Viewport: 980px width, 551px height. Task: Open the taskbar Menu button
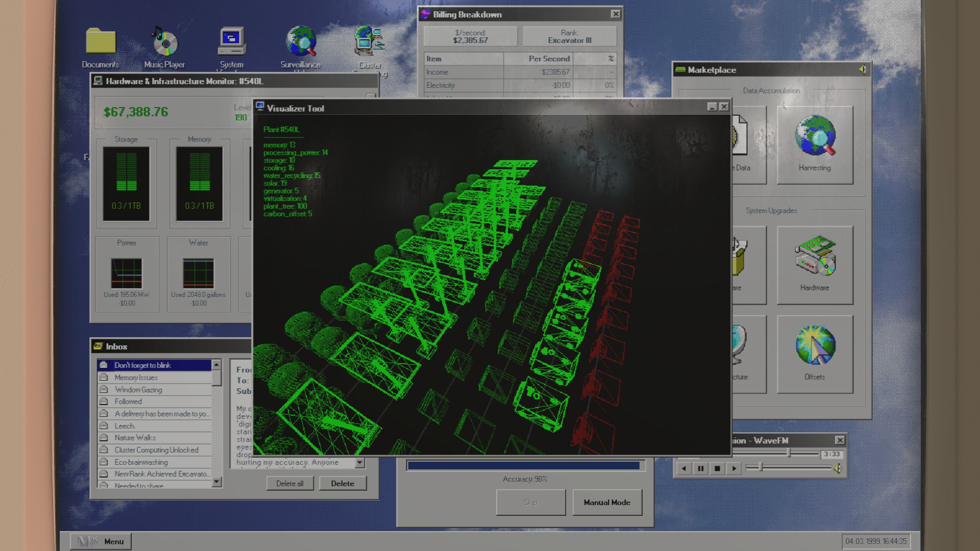(101, 541)
